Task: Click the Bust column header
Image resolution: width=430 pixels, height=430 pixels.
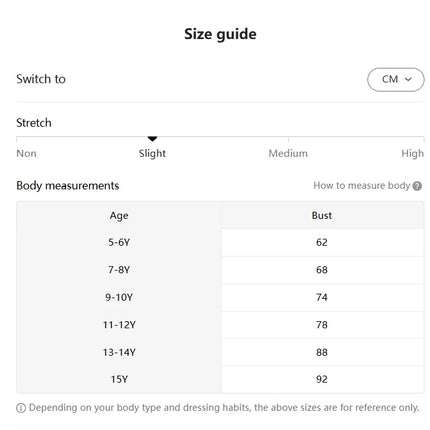Action: [x=322, y=216]
